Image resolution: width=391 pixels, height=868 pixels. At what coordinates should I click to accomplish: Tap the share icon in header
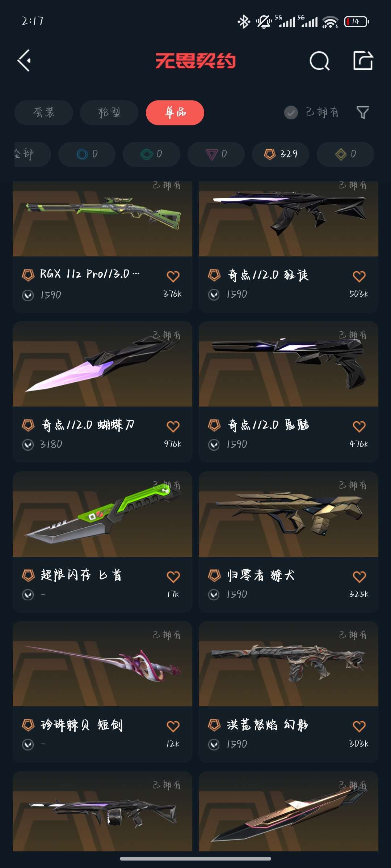363,60
